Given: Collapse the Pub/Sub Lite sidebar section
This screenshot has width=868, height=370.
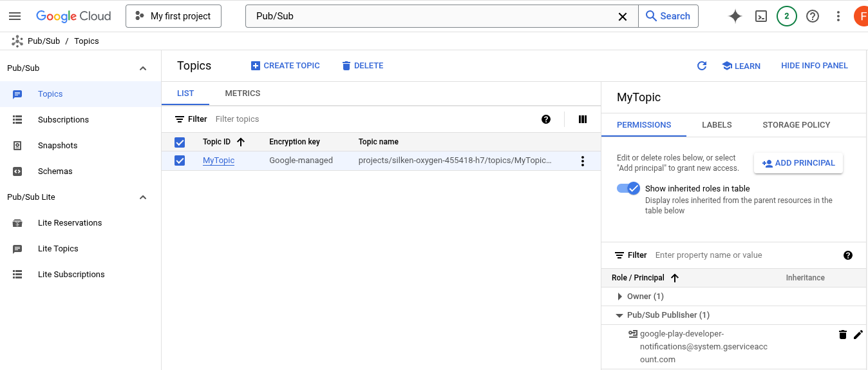Looking at the screenshot, I should tap(143, 197).
